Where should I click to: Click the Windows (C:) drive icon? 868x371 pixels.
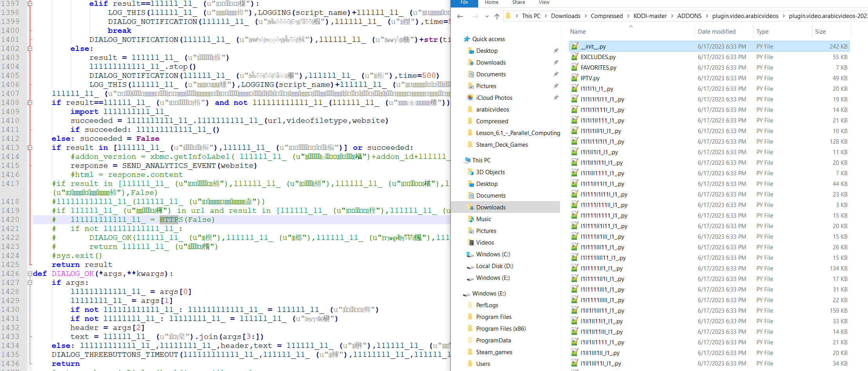click(470, 254)
